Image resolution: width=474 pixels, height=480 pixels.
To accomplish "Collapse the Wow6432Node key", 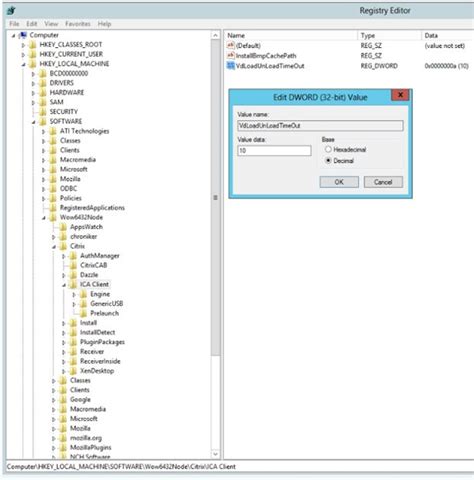I will (x=44, y=218).
